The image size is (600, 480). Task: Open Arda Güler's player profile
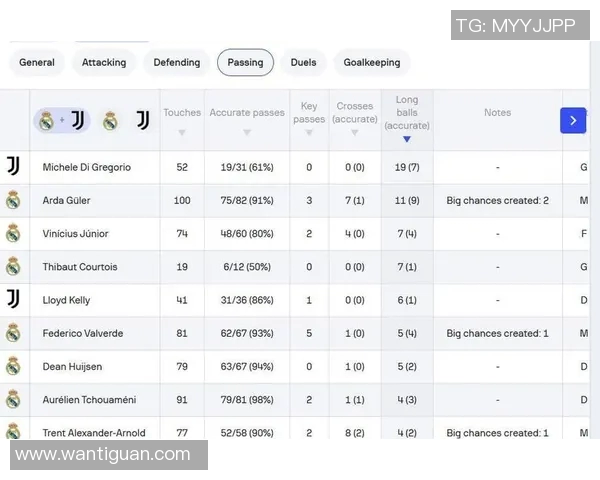pos(66,200)
